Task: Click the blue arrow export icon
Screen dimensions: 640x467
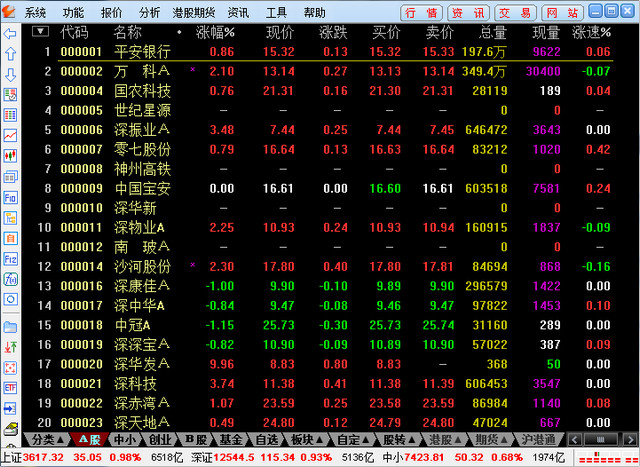Action: click(x=10, y=408)
